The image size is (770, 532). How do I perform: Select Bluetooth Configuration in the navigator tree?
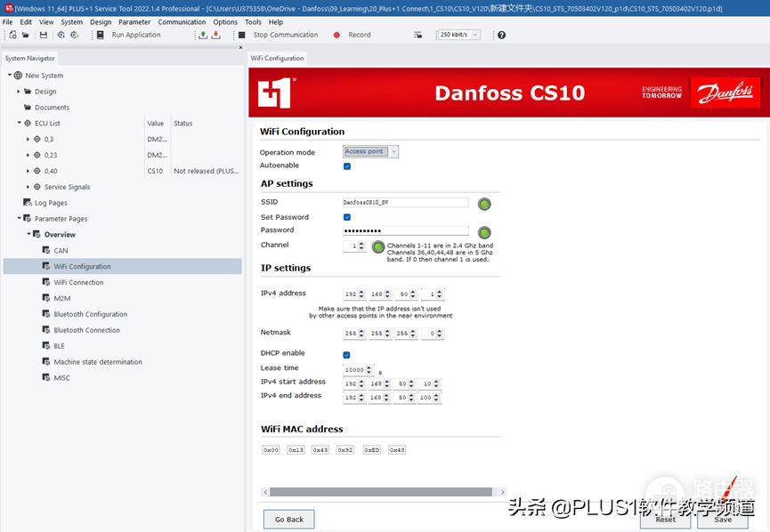90,314
